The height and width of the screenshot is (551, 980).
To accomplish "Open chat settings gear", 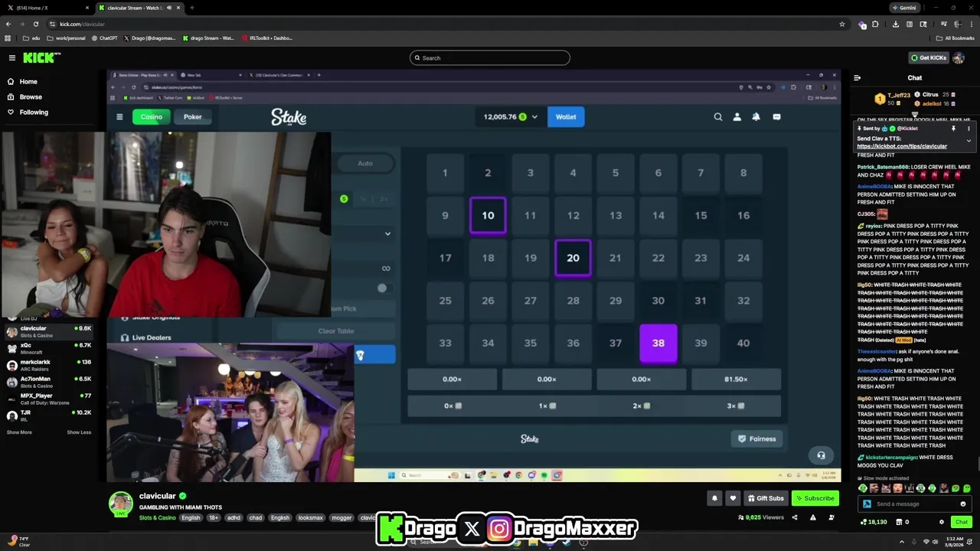I will pyautogui.click(x=942, y=522).
